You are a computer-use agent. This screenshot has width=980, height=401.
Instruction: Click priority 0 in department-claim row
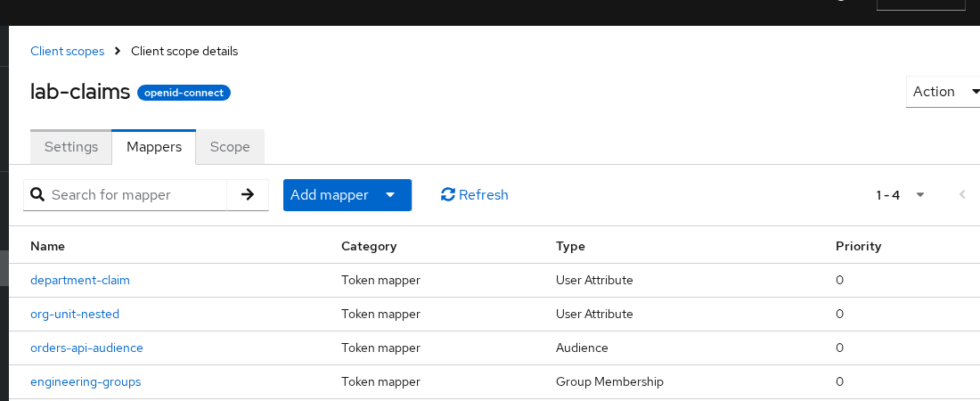pyautogui.click(x=839, y=281)
